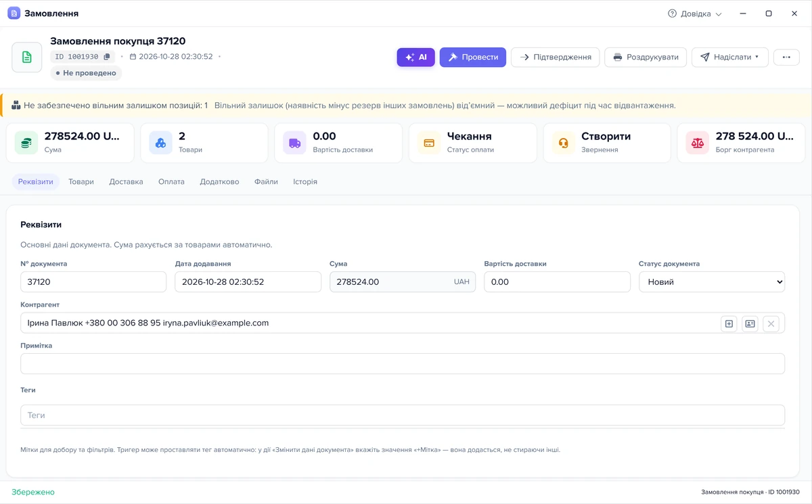Image resolution: width=812 pixels, height=504 pixels.
Task: Click the green document icon beside the order title
Action: (x=27, y=58)
